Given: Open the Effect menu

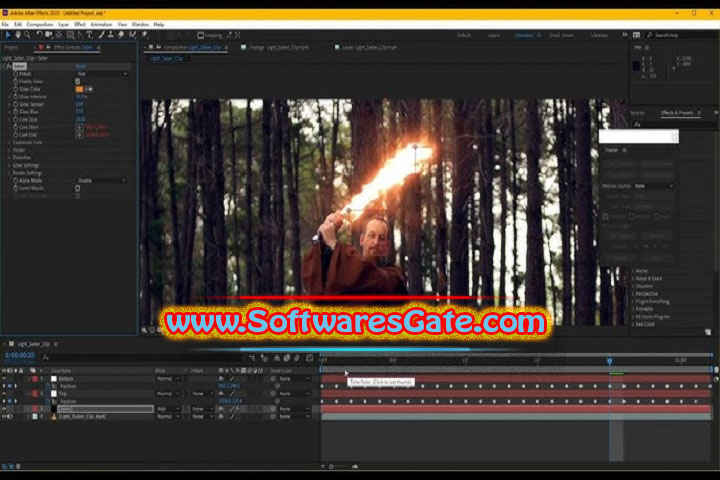Looking at the screenshot, I should click(x=80, y=24).
